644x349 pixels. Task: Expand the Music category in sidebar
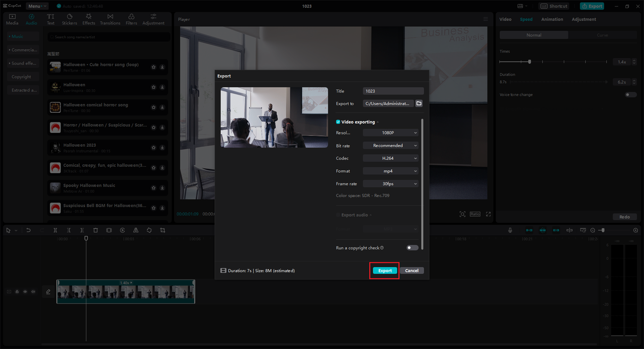click(23, 36)
